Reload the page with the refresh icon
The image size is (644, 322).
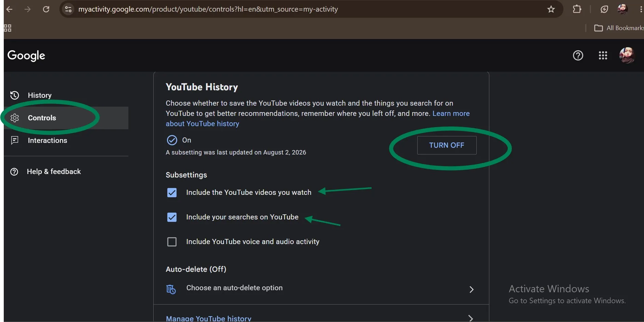coord(46,9)
